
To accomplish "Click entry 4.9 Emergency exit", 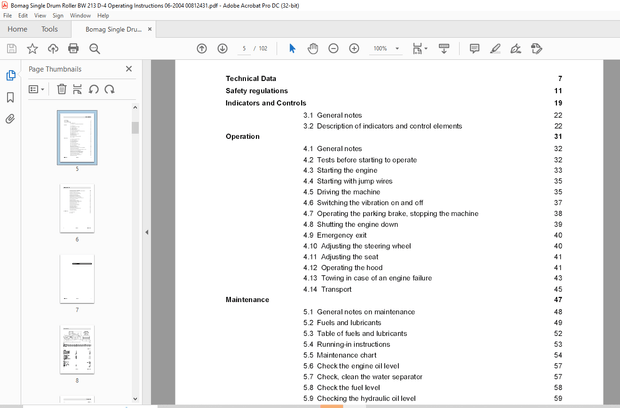I will [335, 235].
